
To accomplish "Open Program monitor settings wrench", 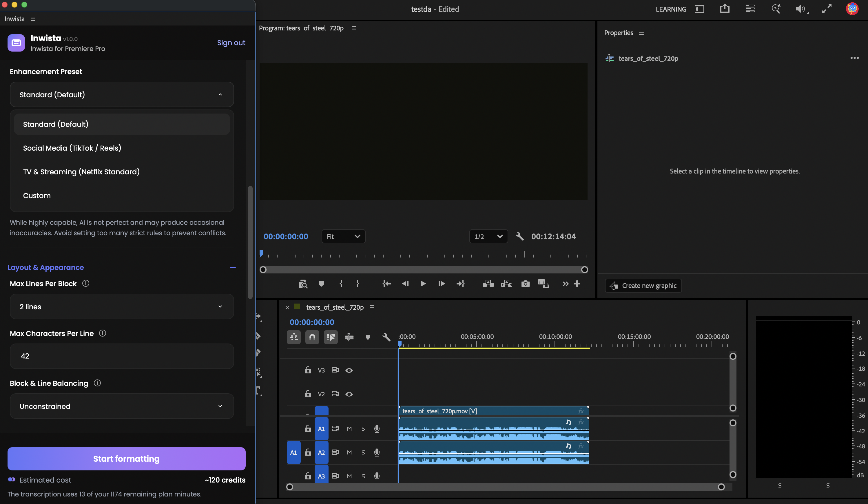I will (x=519, y=237).
